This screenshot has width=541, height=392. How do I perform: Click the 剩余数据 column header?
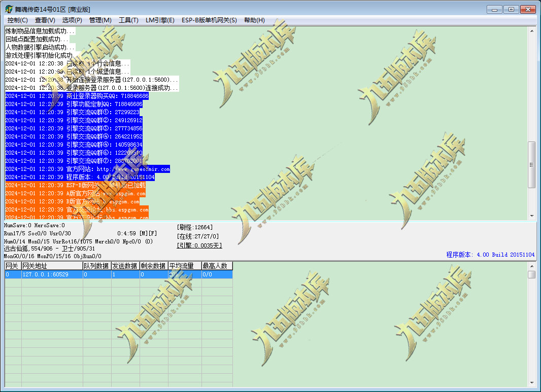click(154, 266)
